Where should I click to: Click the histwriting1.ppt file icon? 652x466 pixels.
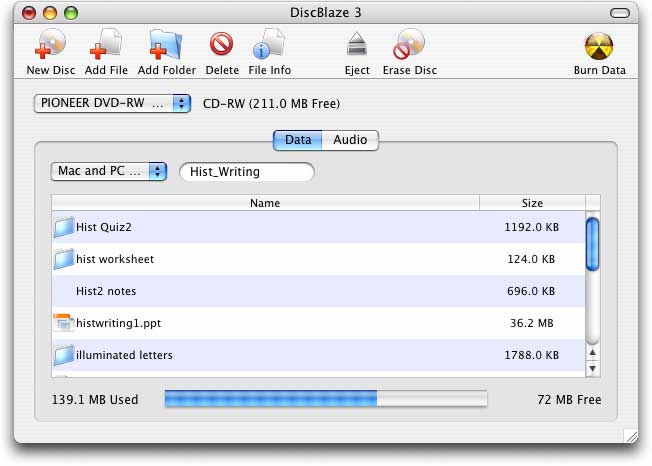pos(64,323)
